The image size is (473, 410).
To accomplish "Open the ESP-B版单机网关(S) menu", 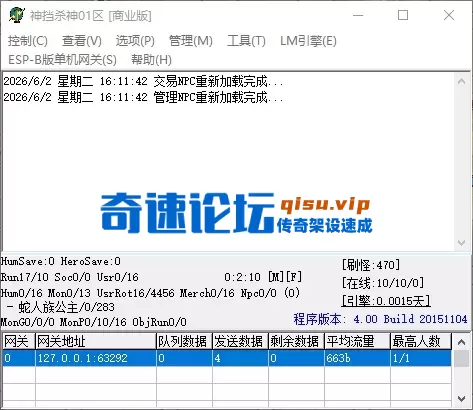I will click(62, 60).
